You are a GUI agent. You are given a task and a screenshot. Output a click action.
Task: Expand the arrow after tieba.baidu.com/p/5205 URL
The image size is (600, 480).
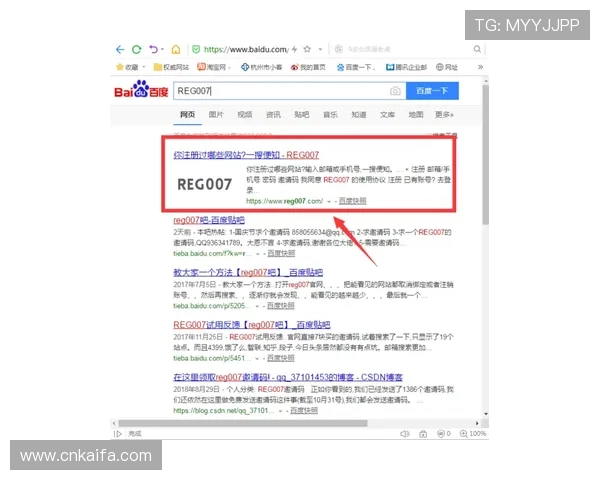click(257, 306)
